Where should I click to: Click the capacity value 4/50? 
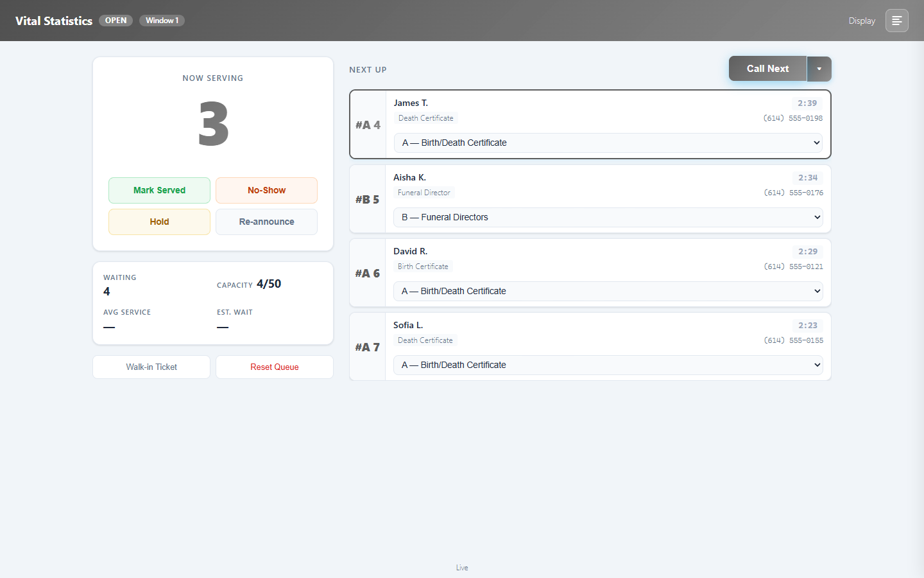pos(269,284)
